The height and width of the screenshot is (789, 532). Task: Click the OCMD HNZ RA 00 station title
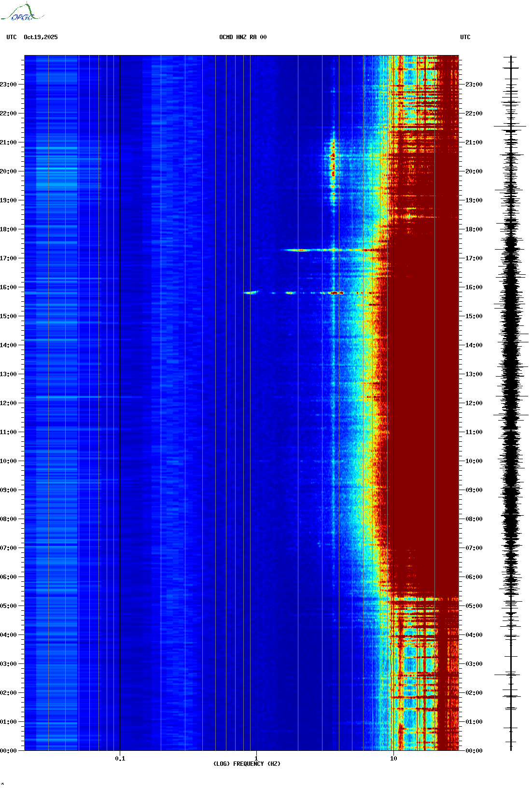click(243, 37)
